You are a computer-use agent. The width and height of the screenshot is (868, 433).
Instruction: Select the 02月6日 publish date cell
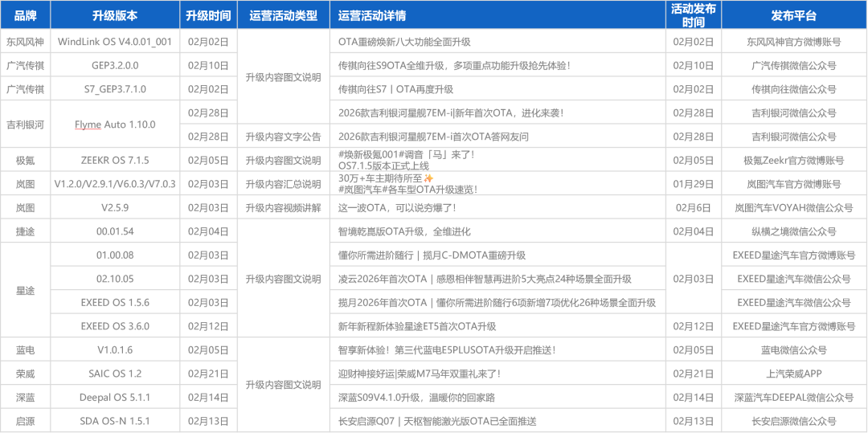[x=693, y=208]
